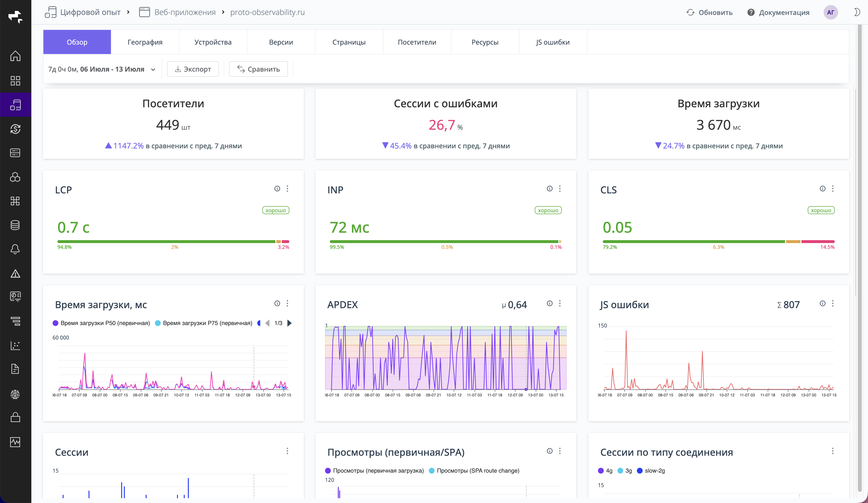Switch to the География tab

(145, 42)
